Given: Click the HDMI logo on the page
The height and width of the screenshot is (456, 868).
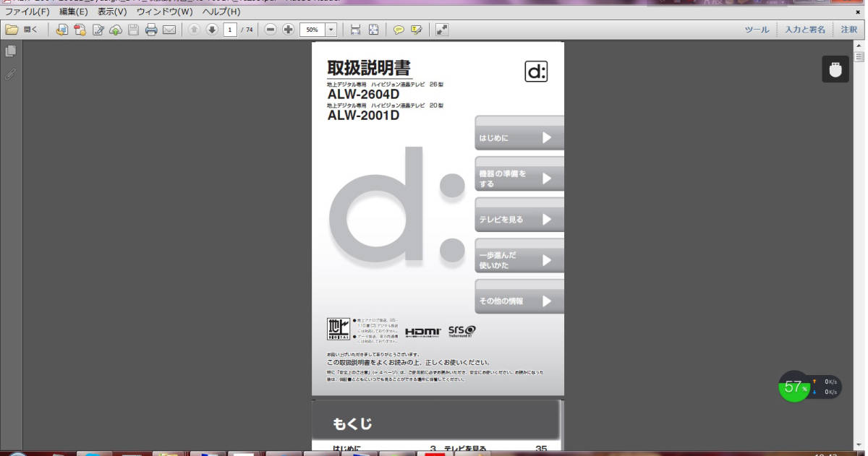Looking at the screenshot, I should pyautogui.click(x=423, y=332).
